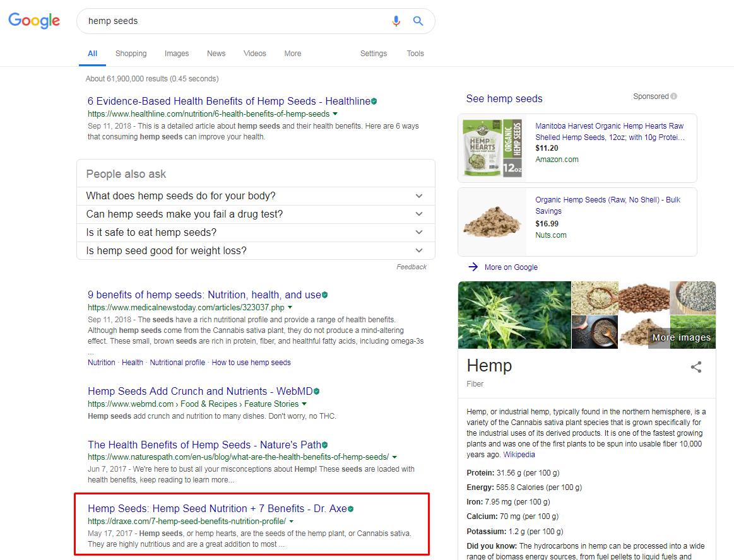Expand 'Is it safe to eat hemp seeds?'
The image size is (734, 560).
click(256, 232)
